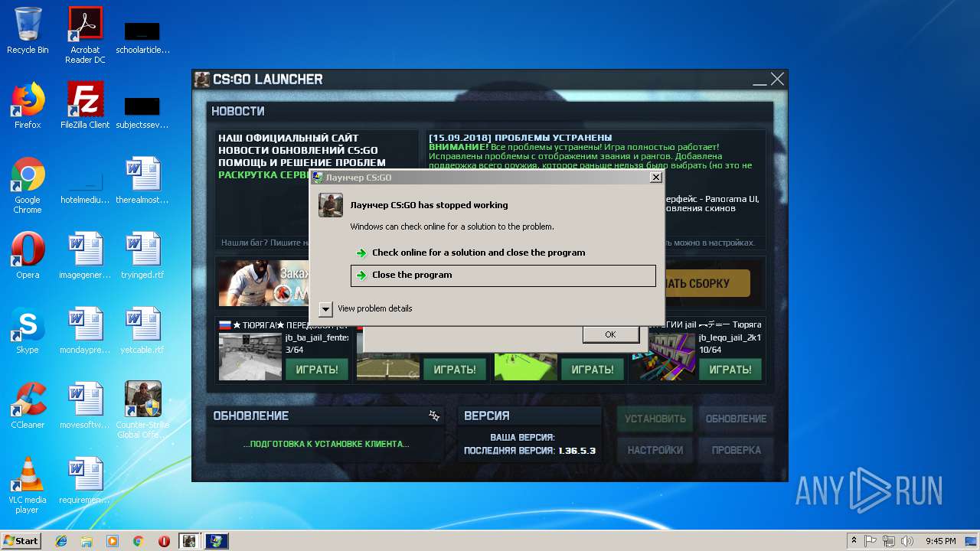The width and height of the screenshot is (980, 551).
Task: Click ОБНОВЛЕНИЕ update button
Action: (x=736, y=419)
